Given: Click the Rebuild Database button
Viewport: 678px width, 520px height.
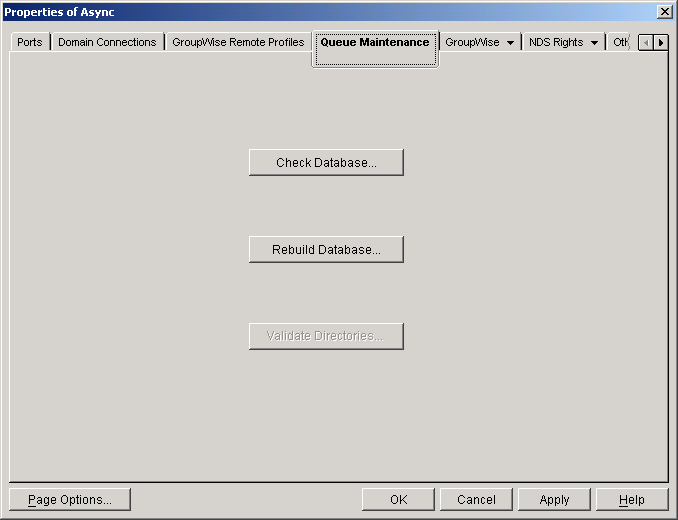Looking at the screenshot, I should (326, 249).
